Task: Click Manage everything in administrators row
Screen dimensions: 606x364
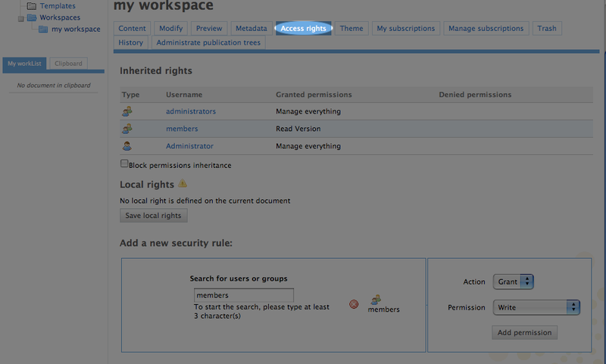Action: pos(308,111)
